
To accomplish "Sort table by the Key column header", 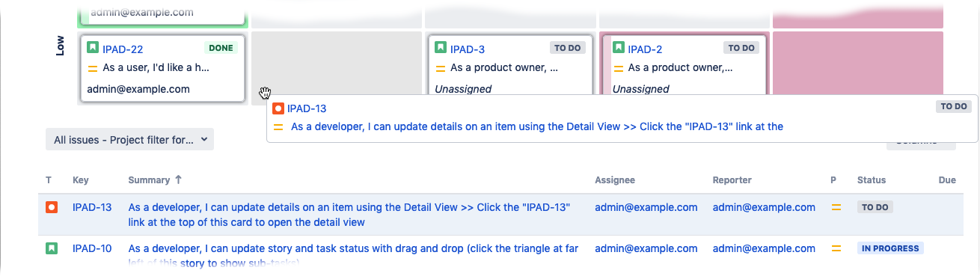I will tap(81, 180).
